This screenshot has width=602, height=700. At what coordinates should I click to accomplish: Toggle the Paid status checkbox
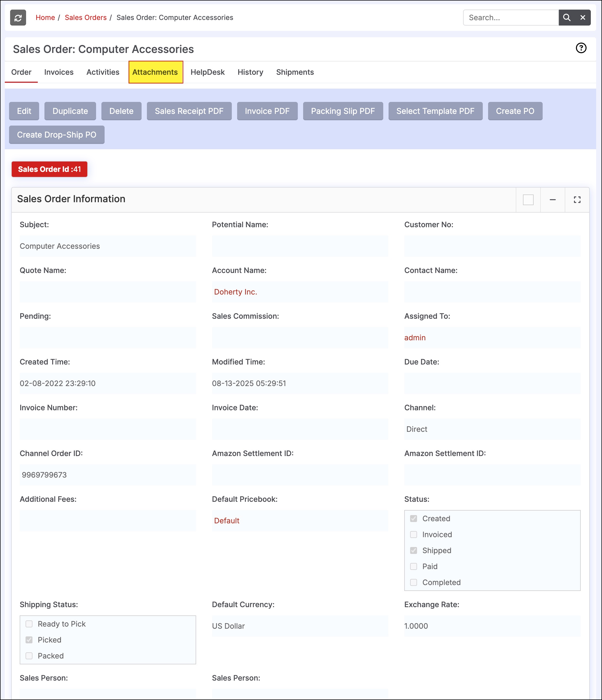(x=413, y=566)
